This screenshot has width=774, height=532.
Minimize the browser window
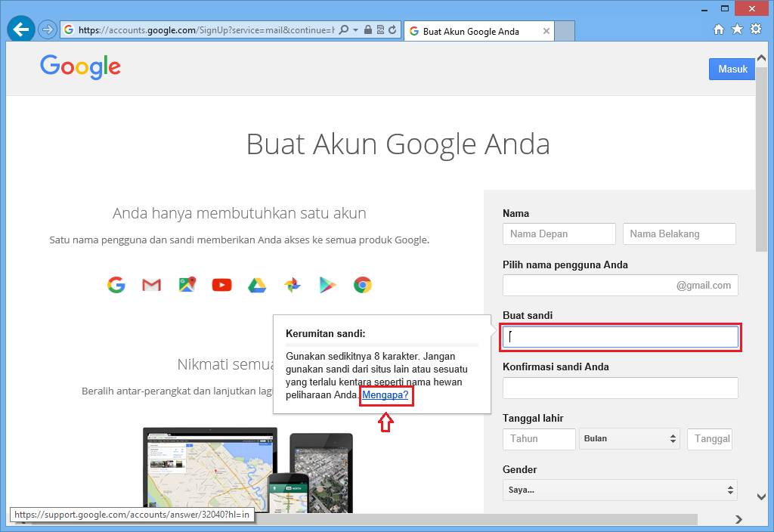[704, 9]
